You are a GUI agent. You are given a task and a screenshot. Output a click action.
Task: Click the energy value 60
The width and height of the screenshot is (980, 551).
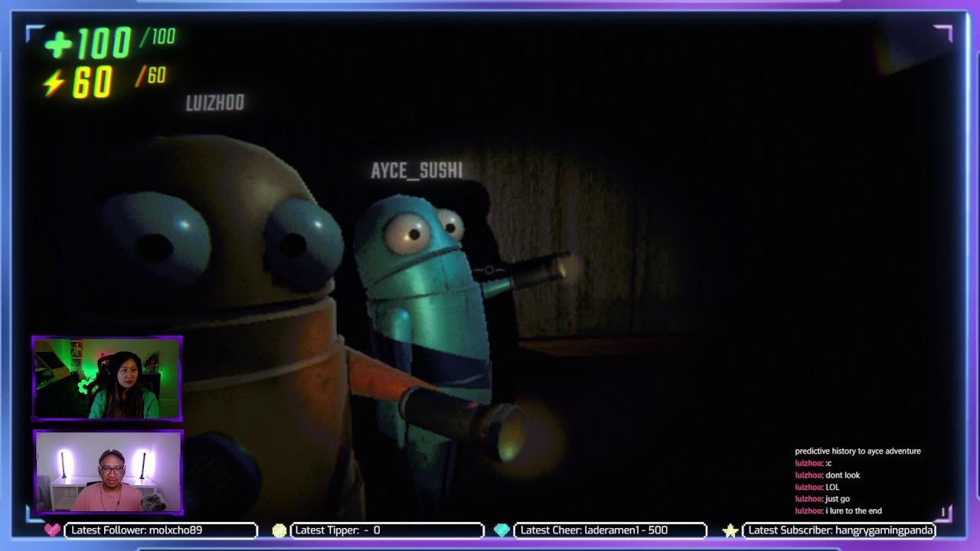click(93, 83)
